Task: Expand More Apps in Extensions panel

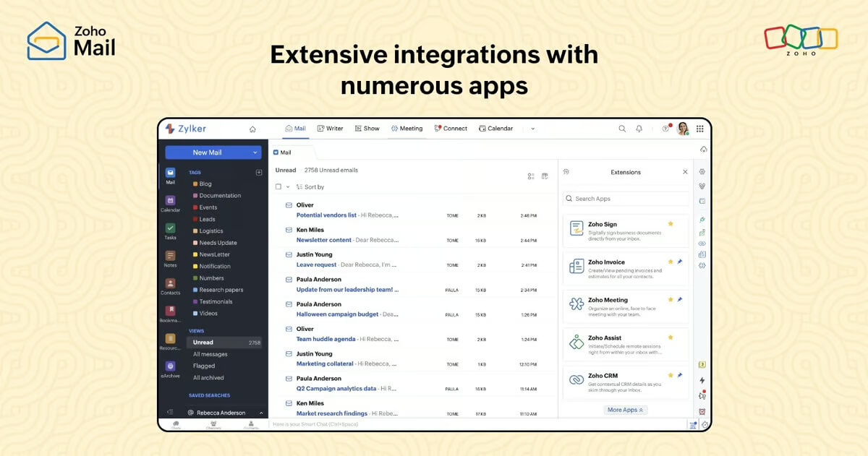Action: [626, 410]
